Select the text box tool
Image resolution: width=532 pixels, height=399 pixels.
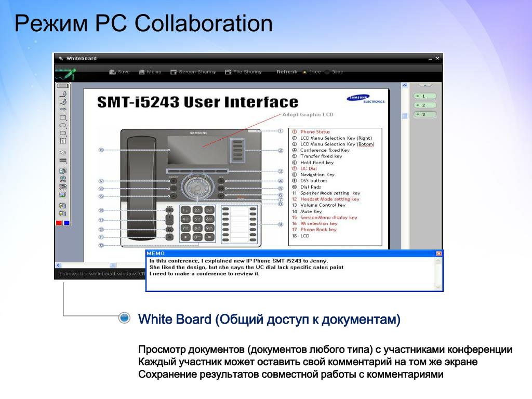[x=63, y=141]
